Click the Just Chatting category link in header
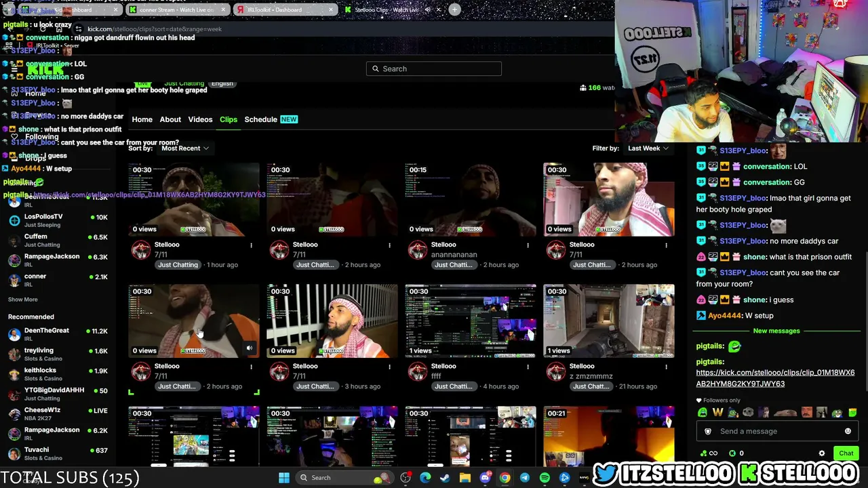This screenshot has height=488, width=868. (184, 83)
